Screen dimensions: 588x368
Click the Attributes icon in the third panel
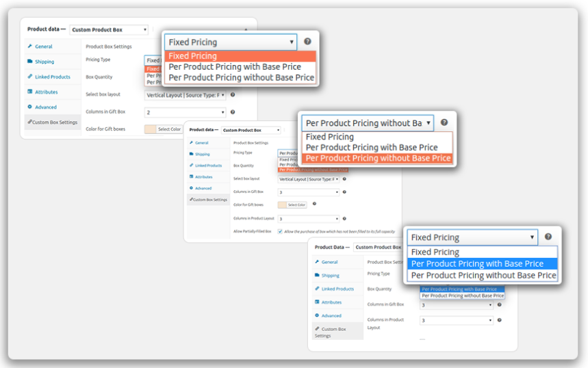click(x=317, y=302)
